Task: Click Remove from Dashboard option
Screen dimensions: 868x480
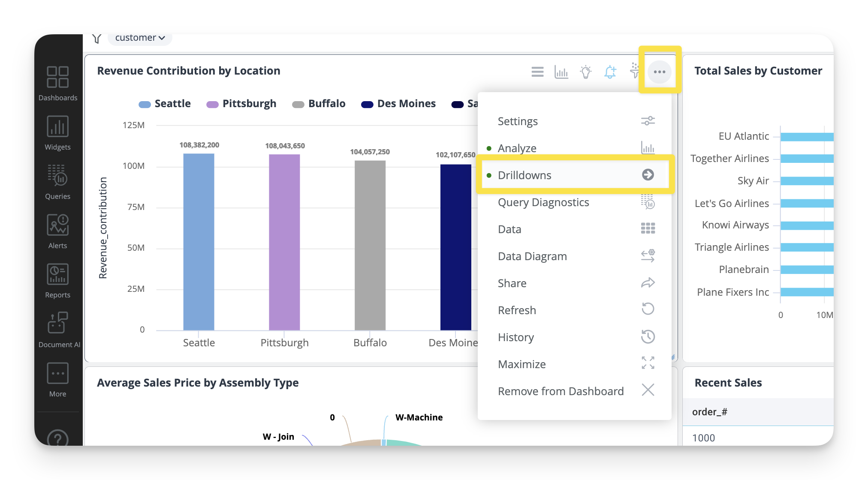Action: point(561,391)
